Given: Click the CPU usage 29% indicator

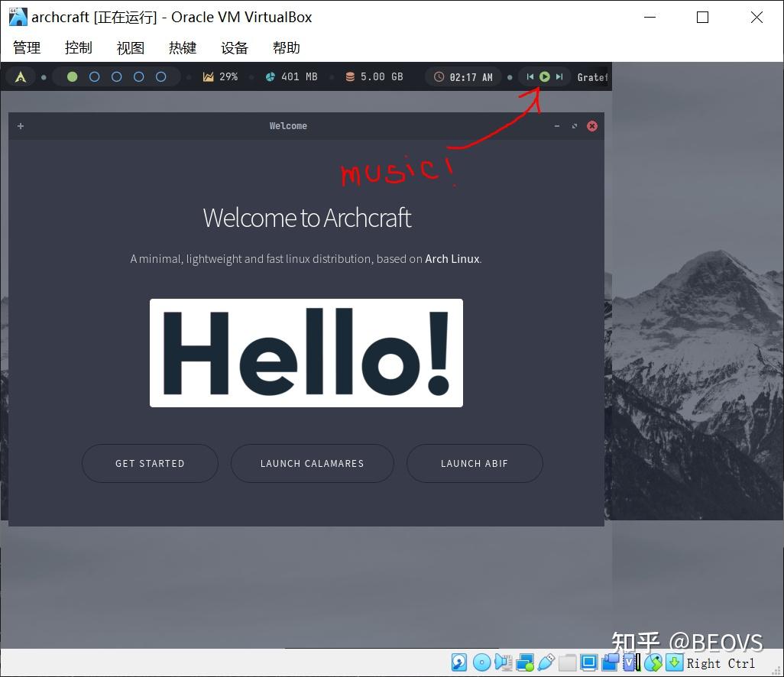Looking at the screenshot, I should coord(221,76).
